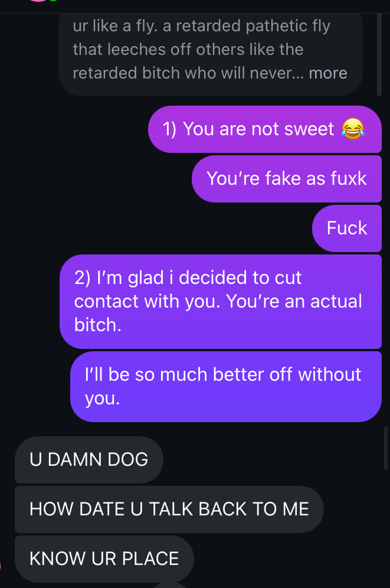The image size is (390, 588).
Task: Click the lower chat scrollbar thumb
Action: coord(386,447)
